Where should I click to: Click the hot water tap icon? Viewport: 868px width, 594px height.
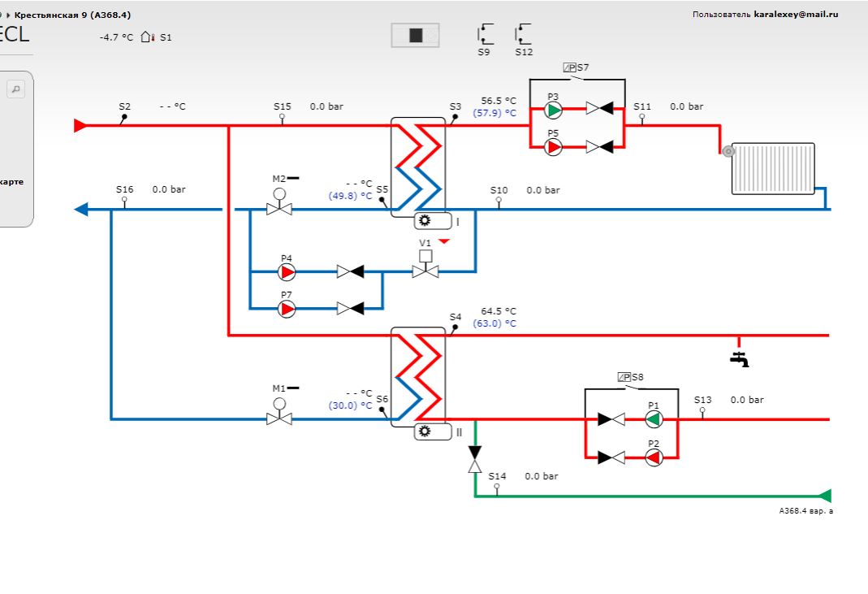[x=740, y=359]
